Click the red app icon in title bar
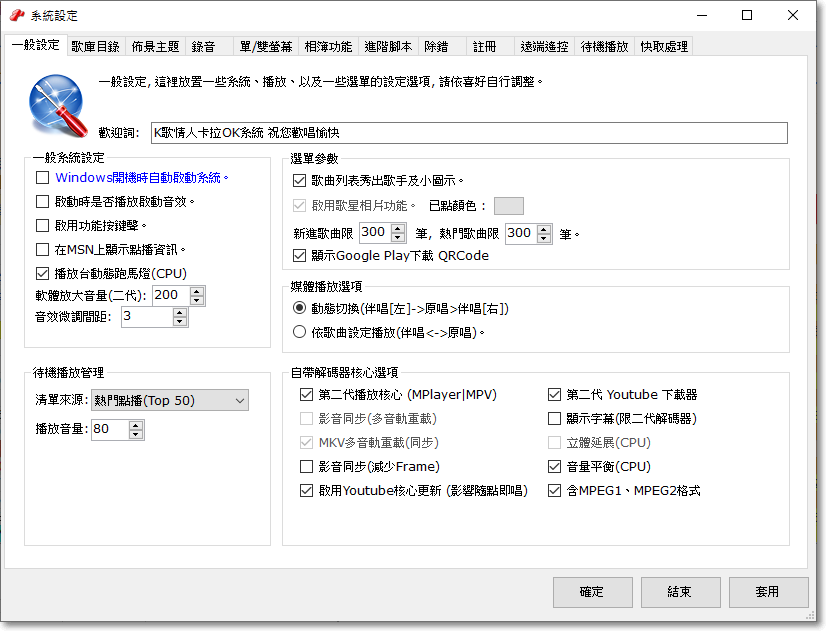The width and height of the screenshot is (826, 631). (x=16, y=16)
